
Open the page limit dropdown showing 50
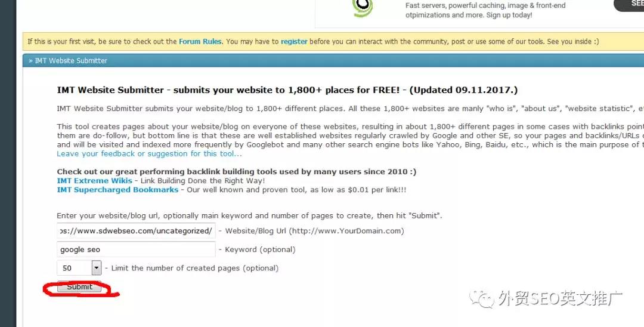79,269
